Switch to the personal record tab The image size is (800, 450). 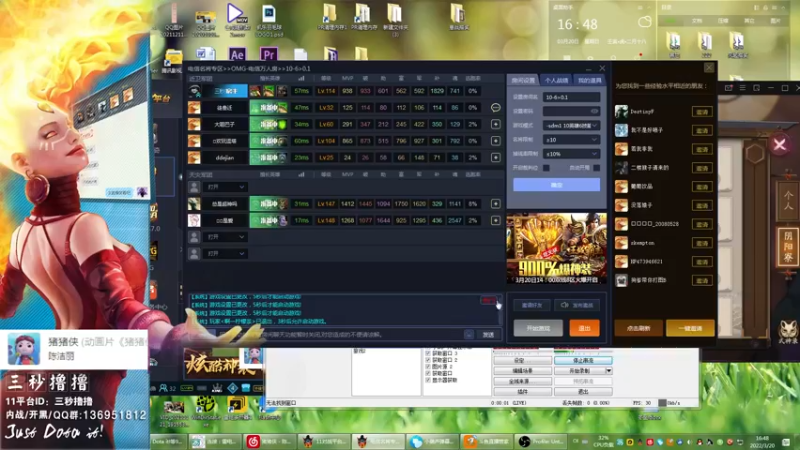point(556,80)
